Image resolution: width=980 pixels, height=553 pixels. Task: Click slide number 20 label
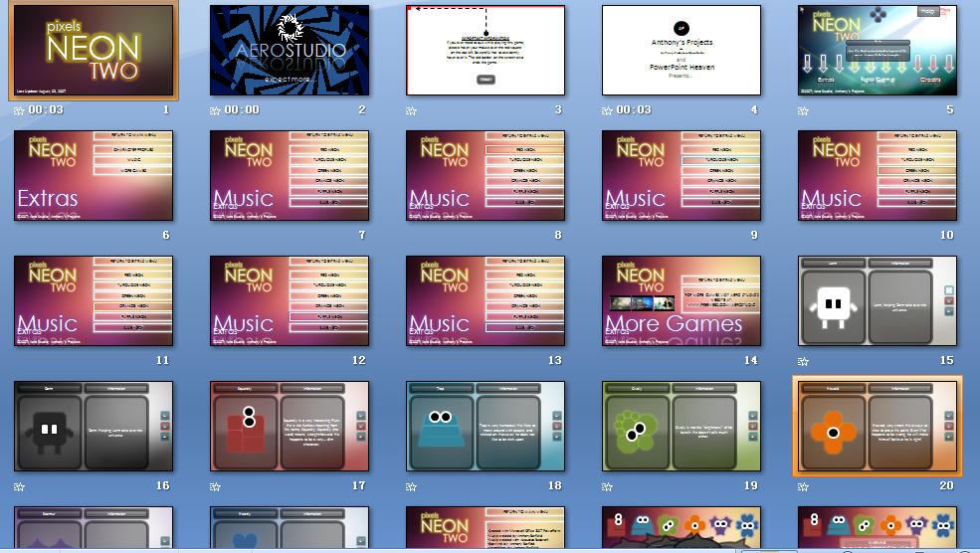(946, 486)
